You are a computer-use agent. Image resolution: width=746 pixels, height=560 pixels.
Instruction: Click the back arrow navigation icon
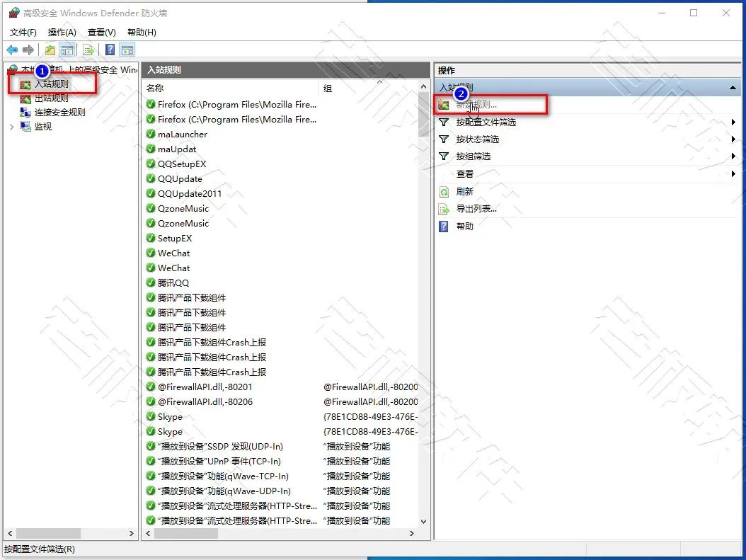11,50
